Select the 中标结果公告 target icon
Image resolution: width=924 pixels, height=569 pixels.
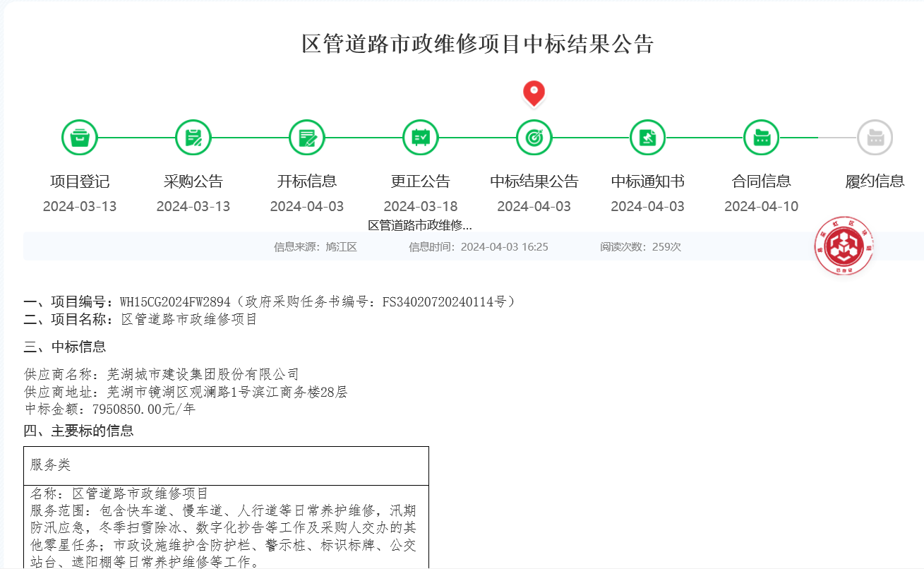tap(534, 138)
